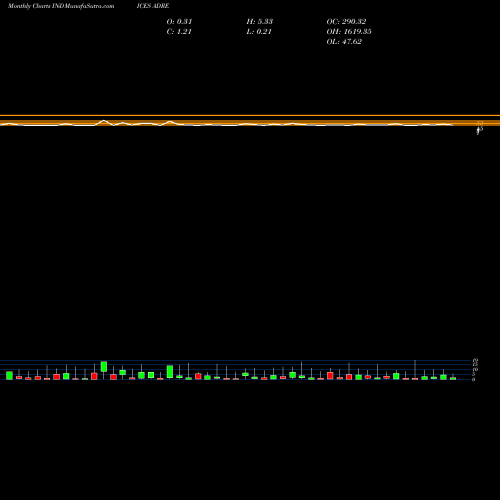Click the 'OC: 290.32' value
500x500 pixels.
click(346, 21)
